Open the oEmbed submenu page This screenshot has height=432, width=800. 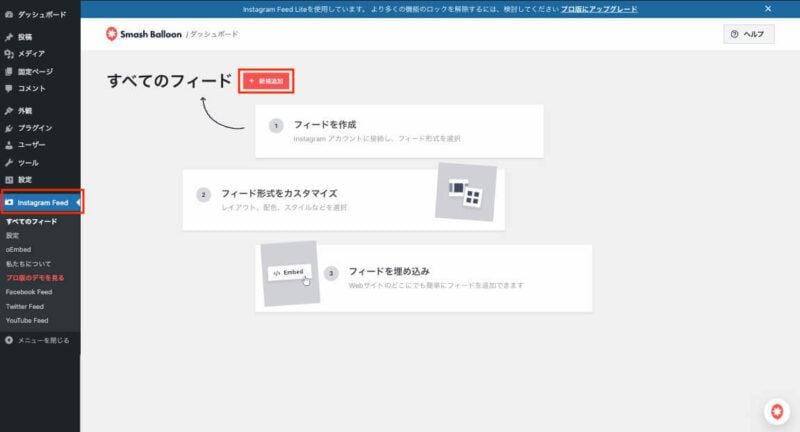18,249
